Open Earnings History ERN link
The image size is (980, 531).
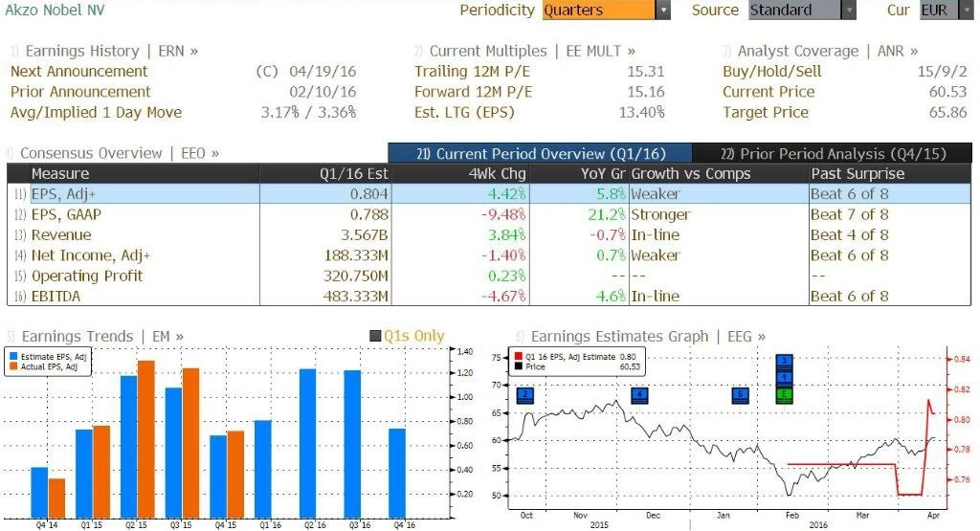tap(111, 52)
